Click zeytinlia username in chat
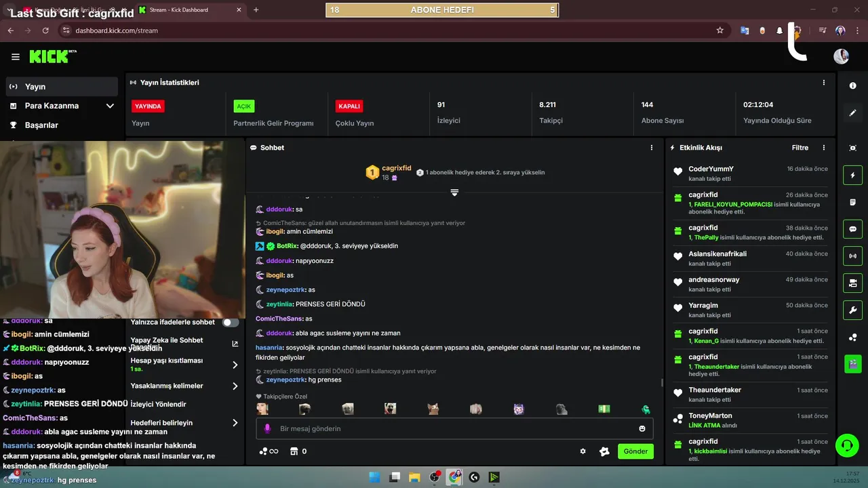The height and width of the screenshot is (488, 868). [x=279, y=304]
